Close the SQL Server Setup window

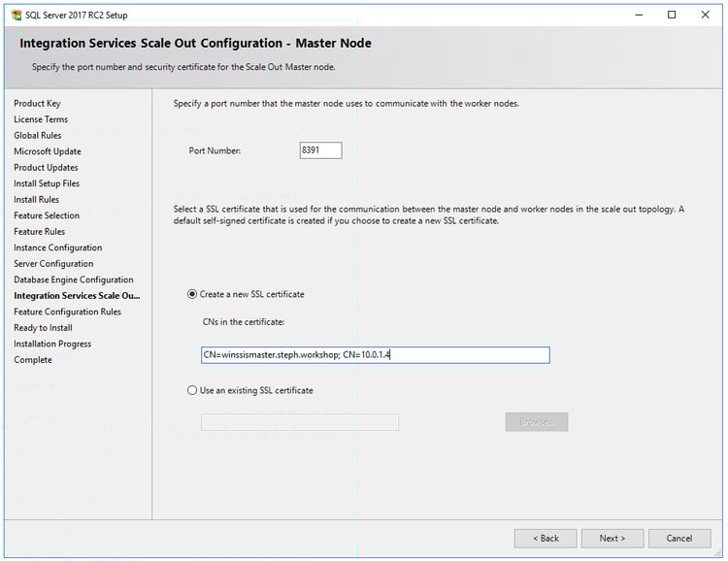(x=705, y=16)
